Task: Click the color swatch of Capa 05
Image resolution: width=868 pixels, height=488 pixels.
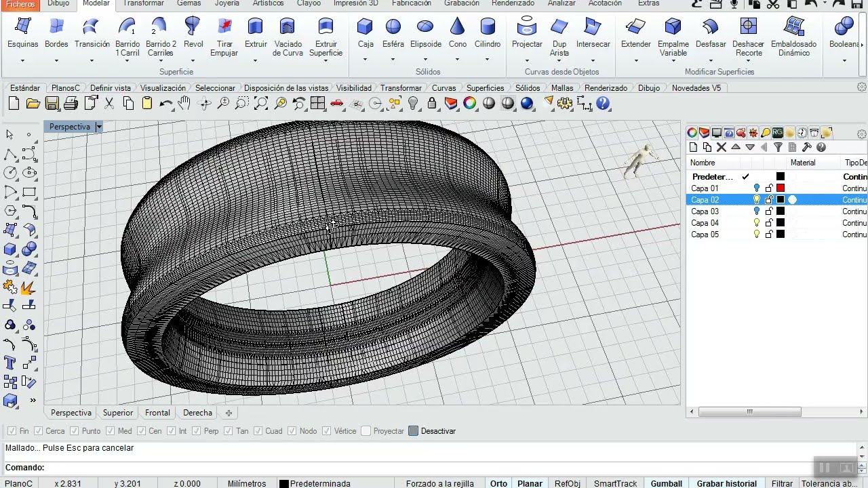Action: (781, 235)
